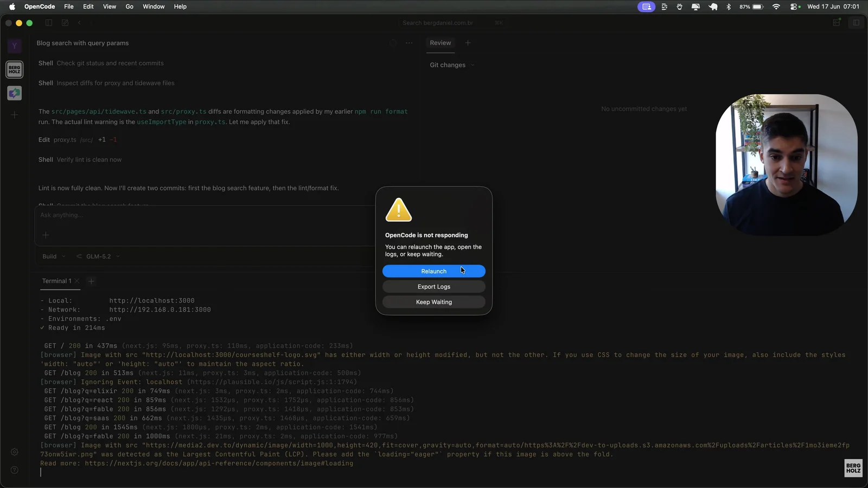Click the new session compose icon
Image resolution: width=868 pixels, height=488 pixels.
[65, 23]
